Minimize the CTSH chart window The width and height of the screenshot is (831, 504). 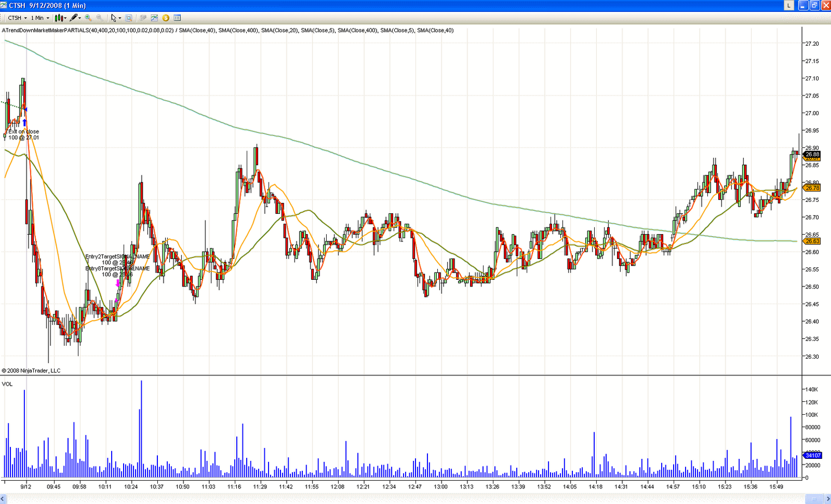point(803,5)
